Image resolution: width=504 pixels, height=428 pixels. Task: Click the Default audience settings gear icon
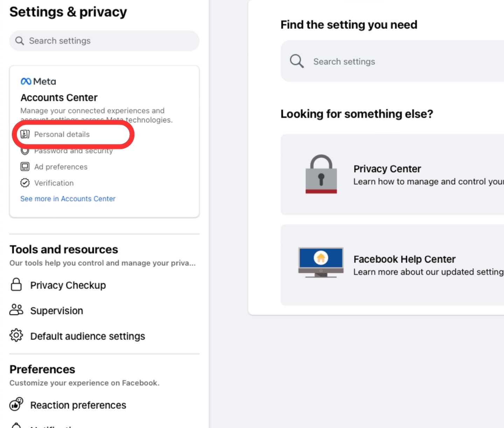click(16, 335)
